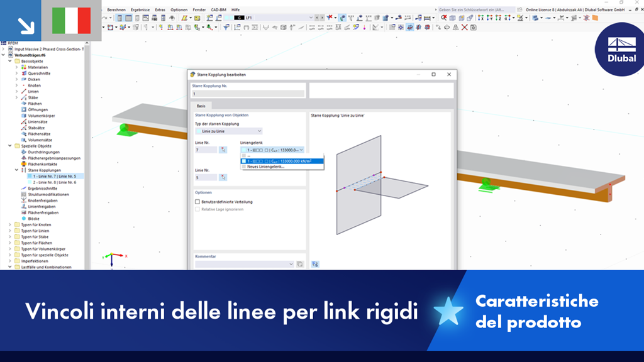The image size is (644, 362).
Task: Open the Optionen menu
Action: pyautogui.click(x=179, y=9)
